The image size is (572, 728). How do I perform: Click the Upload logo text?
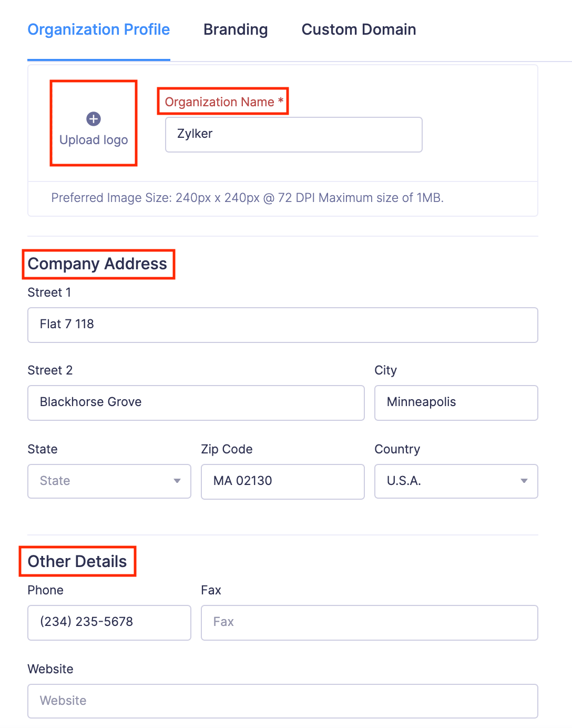coord(94,140)
